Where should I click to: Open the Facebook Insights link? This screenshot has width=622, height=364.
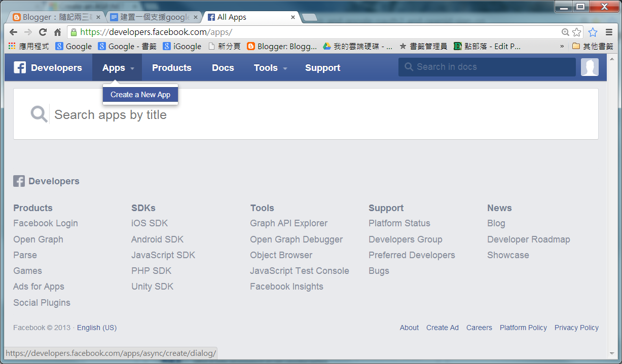286,287
